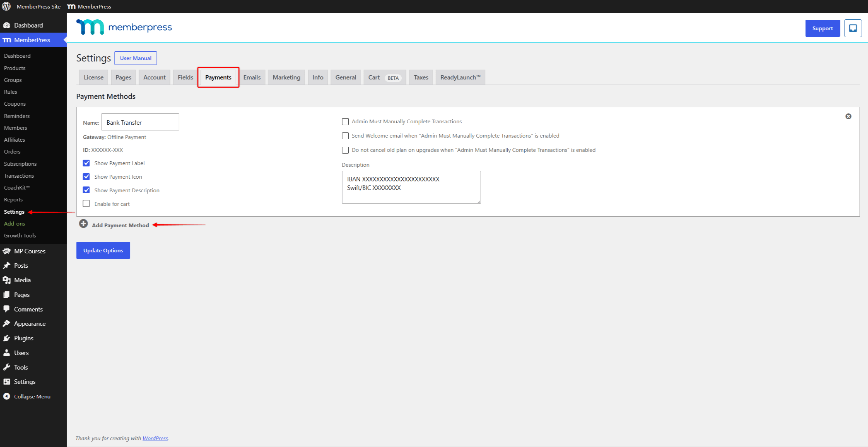Screen dimensions: 868x447
Task: Switch to the Taxes tab
Action: point(421,77)
